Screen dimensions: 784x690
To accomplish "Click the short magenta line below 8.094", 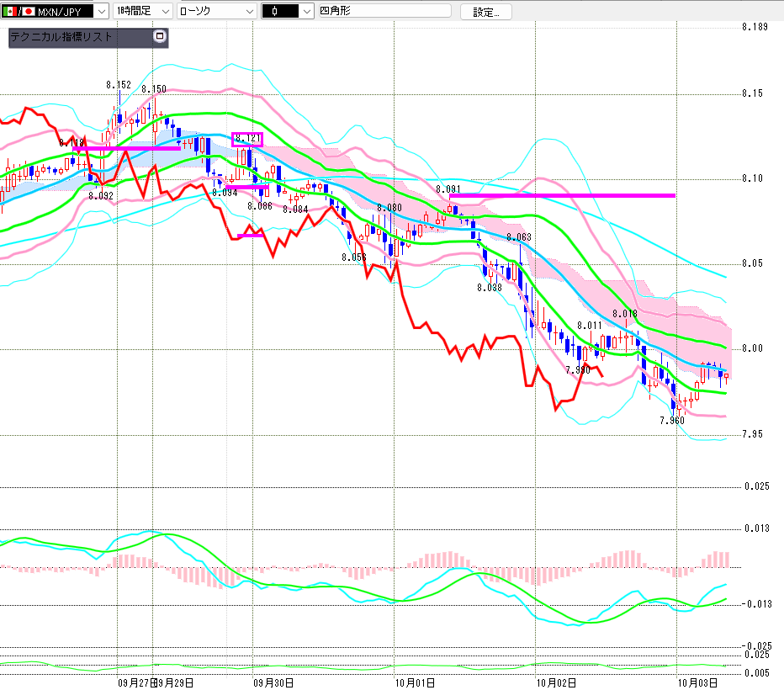I will tap(250, 235).
